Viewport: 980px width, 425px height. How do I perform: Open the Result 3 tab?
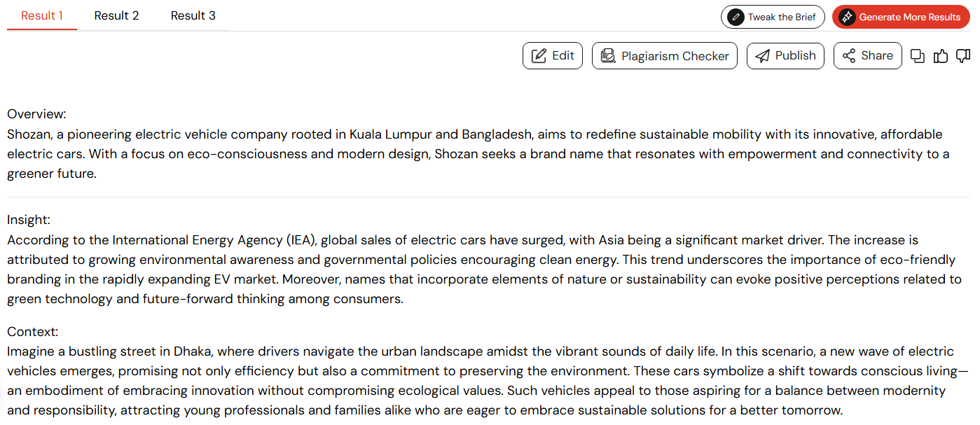pyautogui.click(x=193, y=15)
